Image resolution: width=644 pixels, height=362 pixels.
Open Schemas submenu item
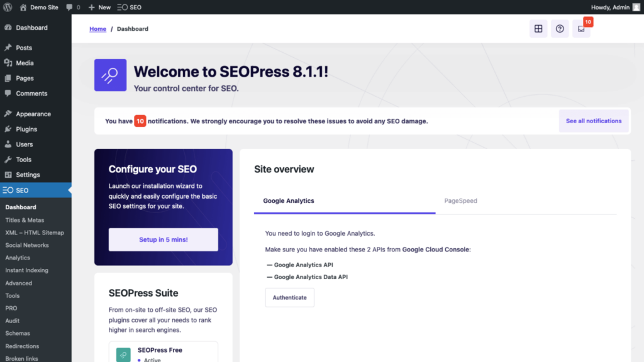pyautogui.click(x=18, y=333)
